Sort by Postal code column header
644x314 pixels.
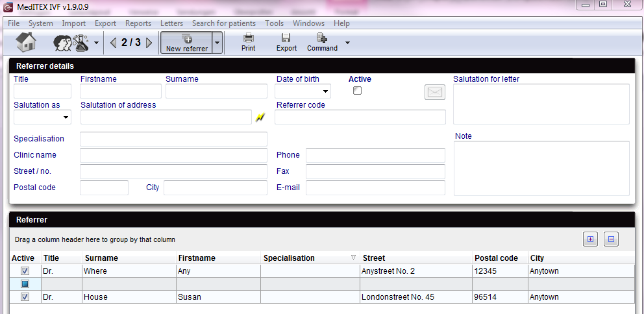tap(501, 258)
